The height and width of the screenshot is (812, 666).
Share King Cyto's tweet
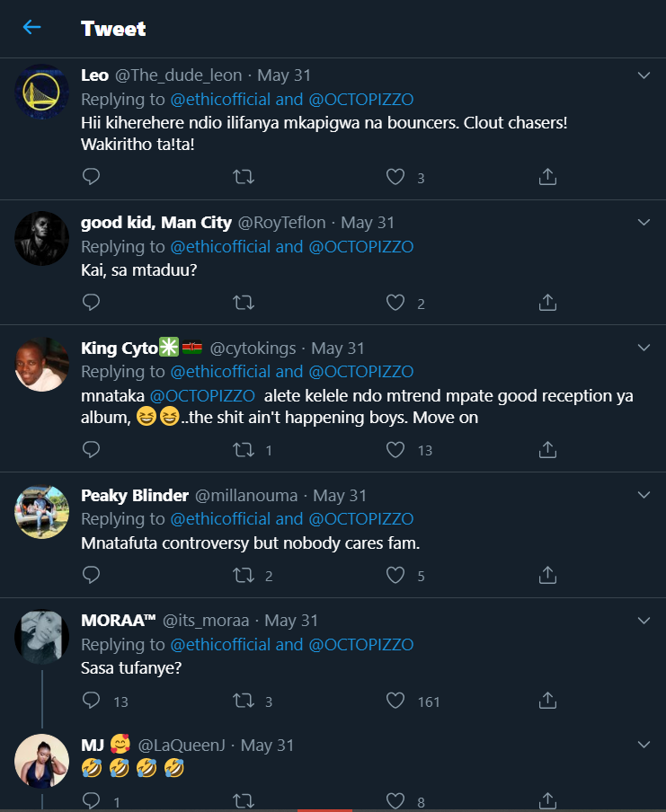[x=547, y=449]
